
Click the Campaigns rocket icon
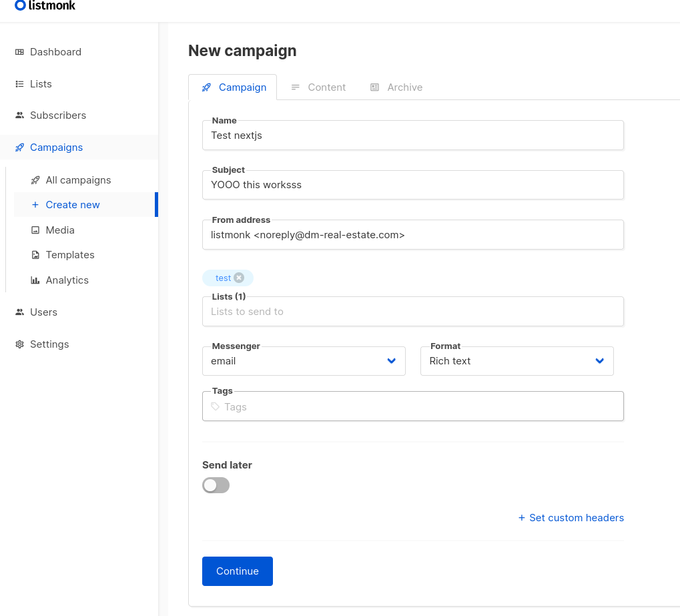tap(18, 147)
